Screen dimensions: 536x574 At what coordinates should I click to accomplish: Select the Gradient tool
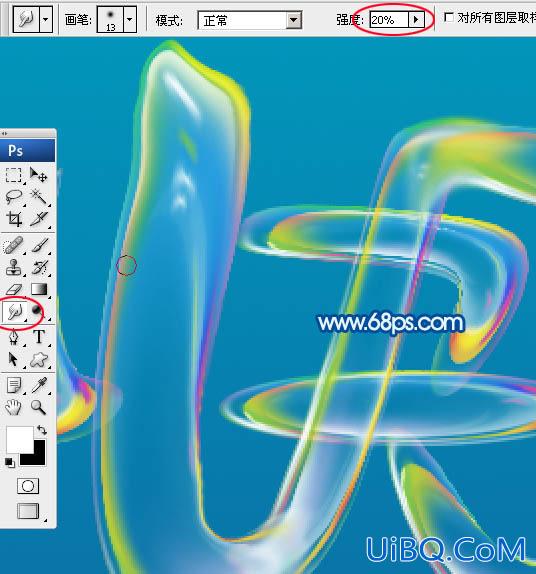coord(38,289)
